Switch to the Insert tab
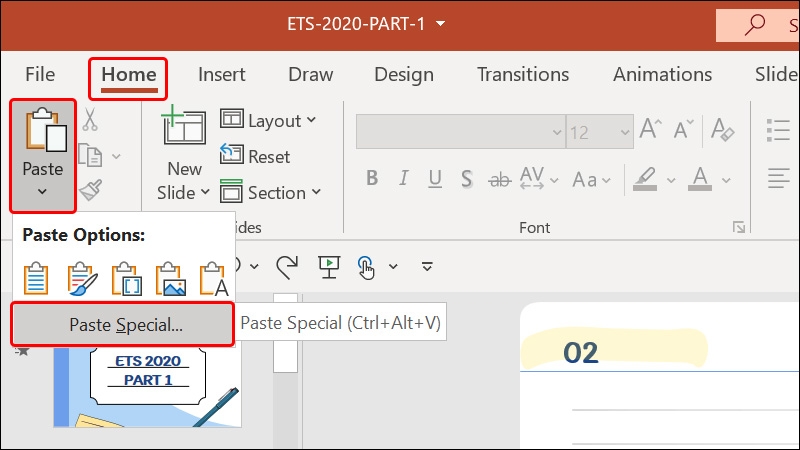Viewport: 800px width, 450px height. click(x=221, y=74)
